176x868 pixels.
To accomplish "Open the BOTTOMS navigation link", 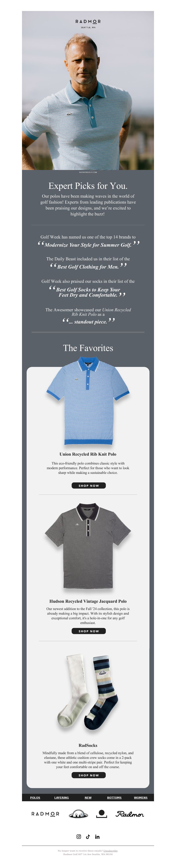I will click(114, 798).
